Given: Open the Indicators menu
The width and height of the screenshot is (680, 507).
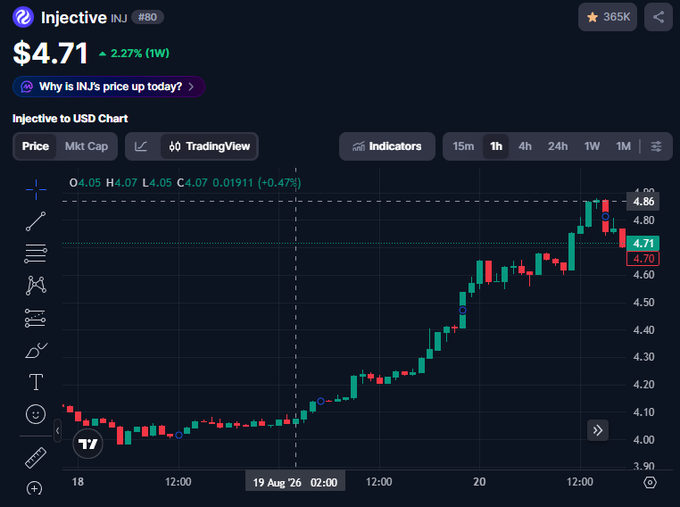Looking at the screenshot, I should click(387, 146).
